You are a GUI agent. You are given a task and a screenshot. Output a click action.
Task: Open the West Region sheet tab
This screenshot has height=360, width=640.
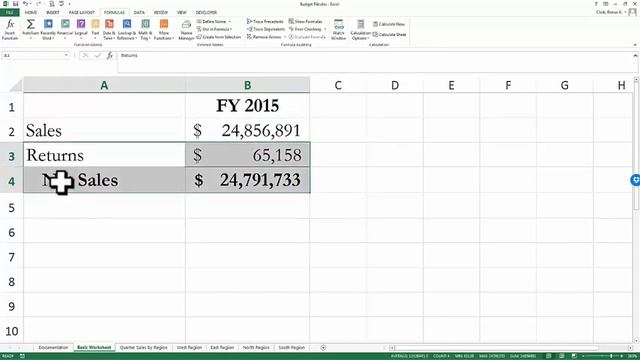189,347
